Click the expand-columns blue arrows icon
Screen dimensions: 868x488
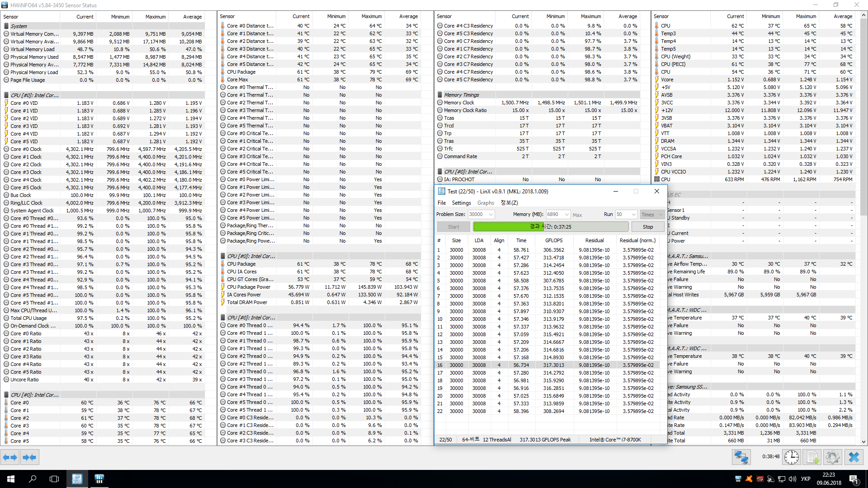[x=10, y=457]
